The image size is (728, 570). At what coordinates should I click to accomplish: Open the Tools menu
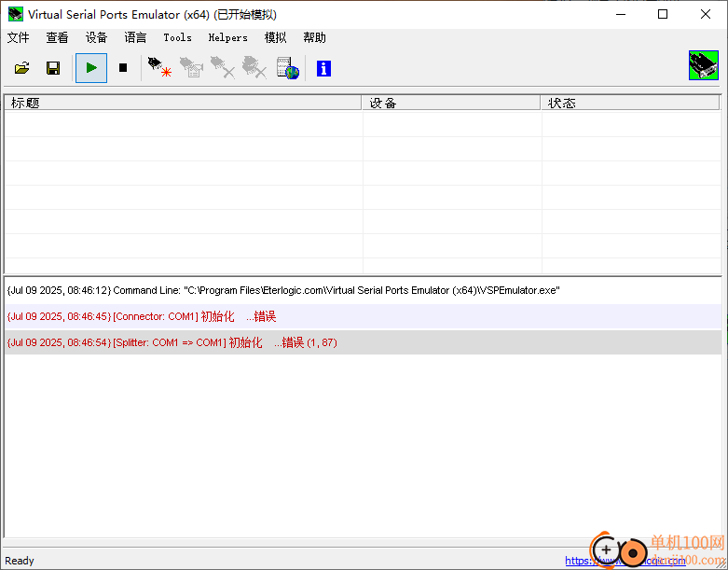click(x=177, y=37)
